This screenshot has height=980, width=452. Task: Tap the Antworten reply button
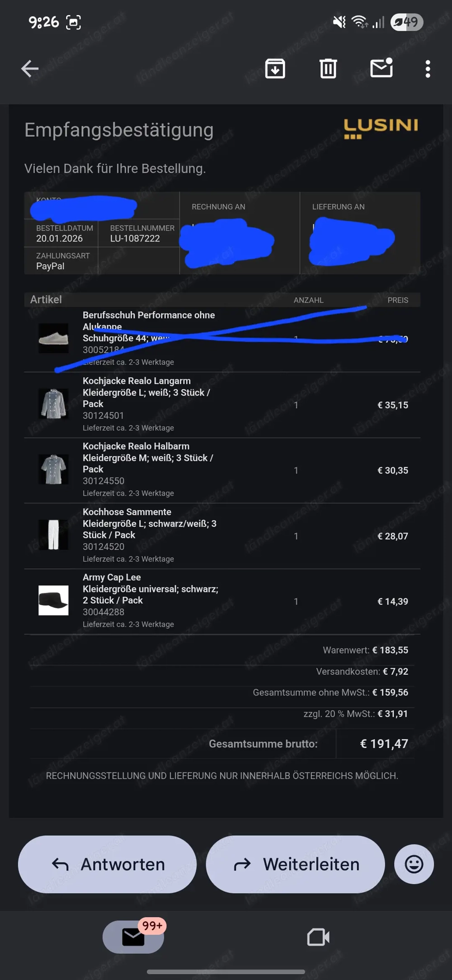(x=107, y=864)
